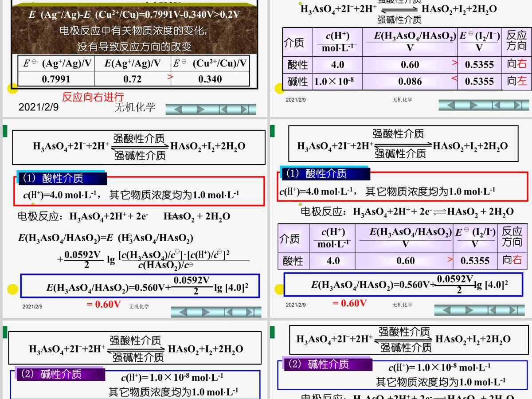Viewport: 532px width, 399px height.
Task: Open the single-row 酸性 table slide thumbnail
Action: coord(401,218)
